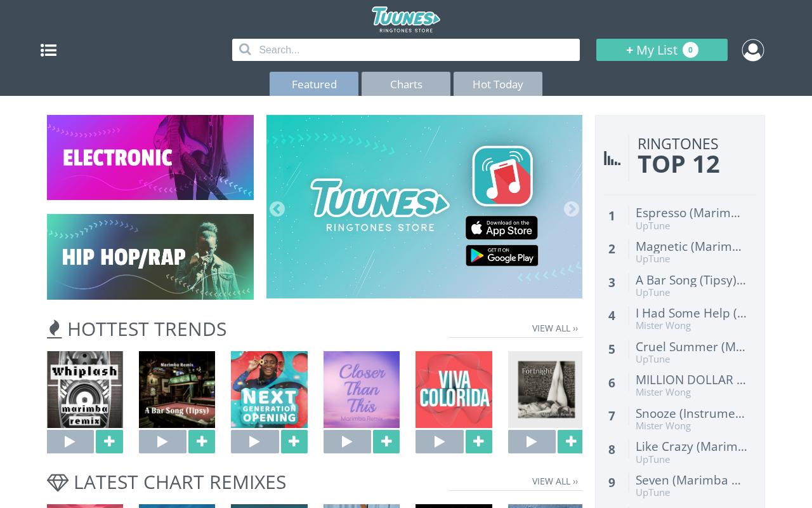Open the Next Generation Opening cover
Viewport: 812px width, 508px height.
tap(269, 389)
